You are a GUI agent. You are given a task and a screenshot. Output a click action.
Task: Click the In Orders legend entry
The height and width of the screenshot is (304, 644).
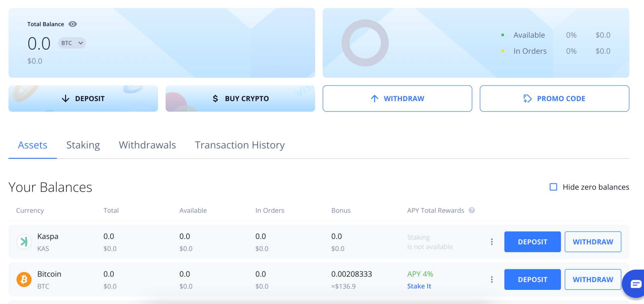tap(530, 51)
